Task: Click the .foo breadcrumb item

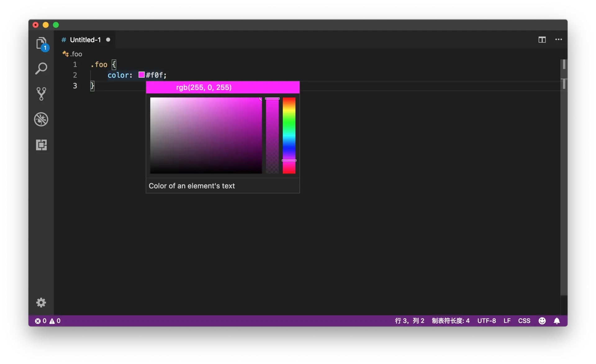Action: (x=76, y=54)
